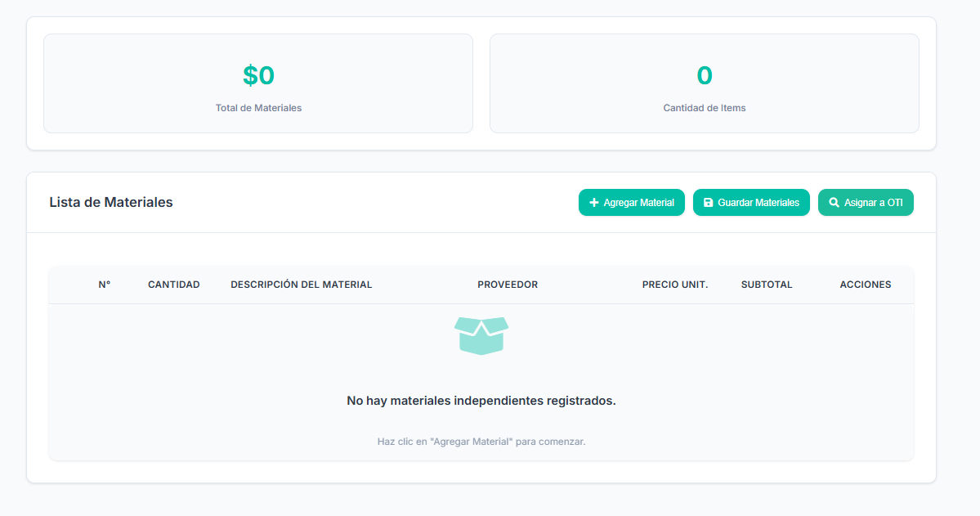Screen dimensions: 980x516
Task: Click the Total de Materiales label
Action: point(258,108)
